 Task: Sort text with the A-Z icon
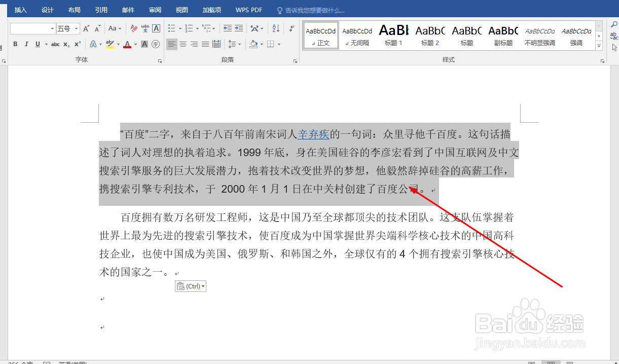(276, 28)
